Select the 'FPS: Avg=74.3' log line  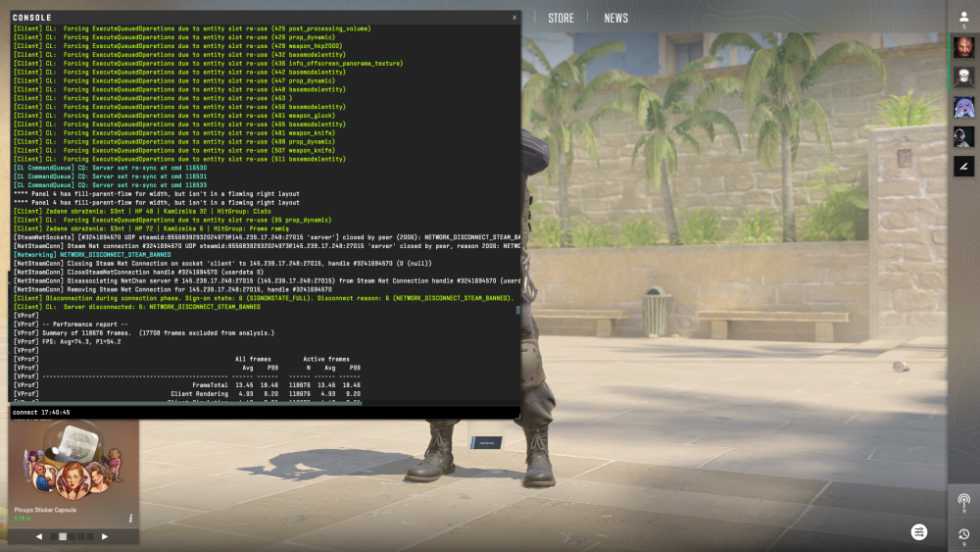(68, 342)
